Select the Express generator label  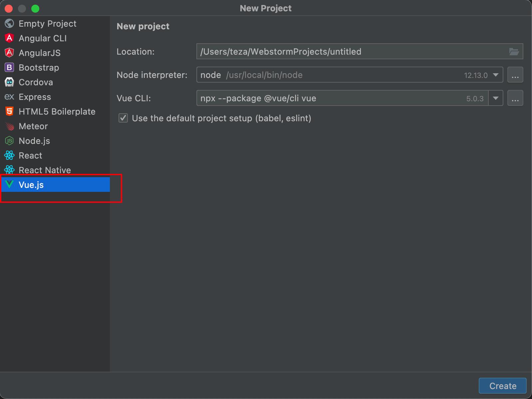[x=35, y=97]
